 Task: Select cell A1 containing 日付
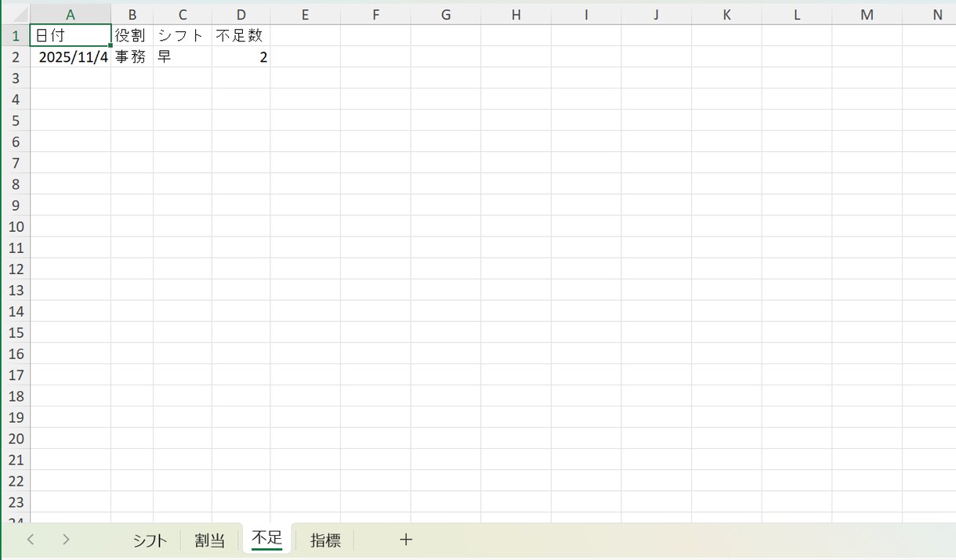[71, 35]
